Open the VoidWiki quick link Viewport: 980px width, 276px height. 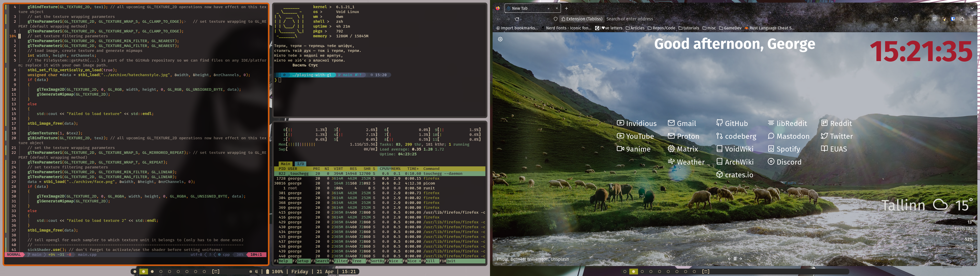pos(735,149)
